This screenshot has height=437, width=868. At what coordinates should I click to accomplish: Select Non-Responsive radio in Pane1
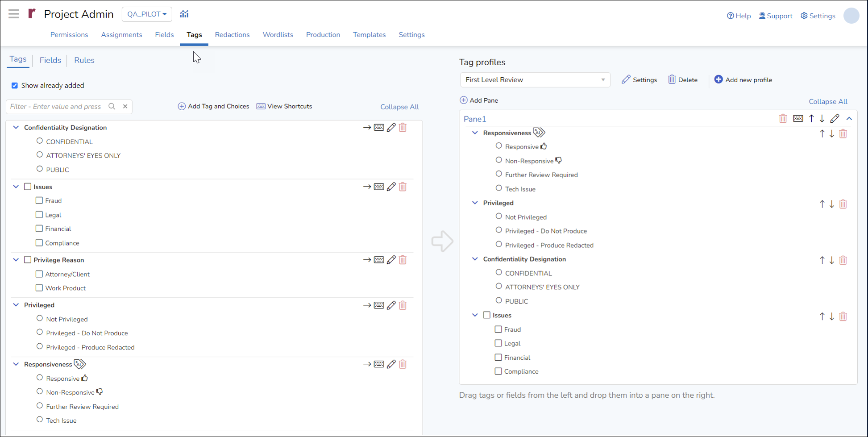[x=499, y=160]
